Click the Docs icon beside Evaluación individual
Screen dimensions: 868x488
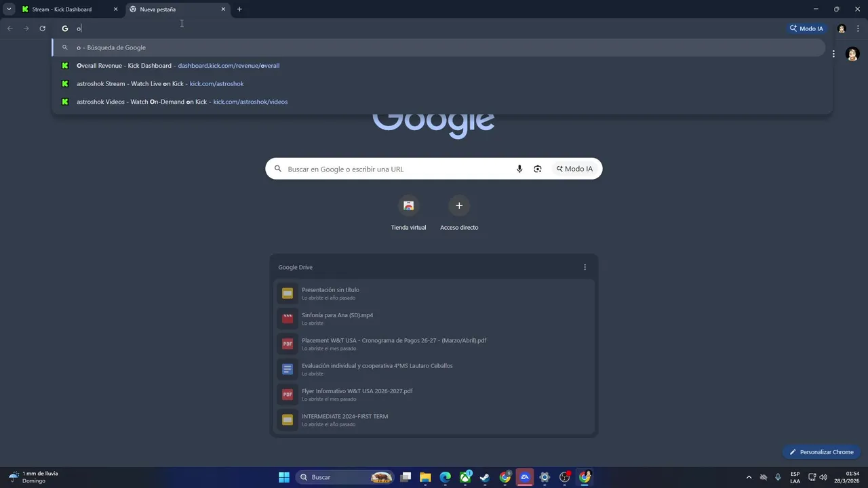288,369
